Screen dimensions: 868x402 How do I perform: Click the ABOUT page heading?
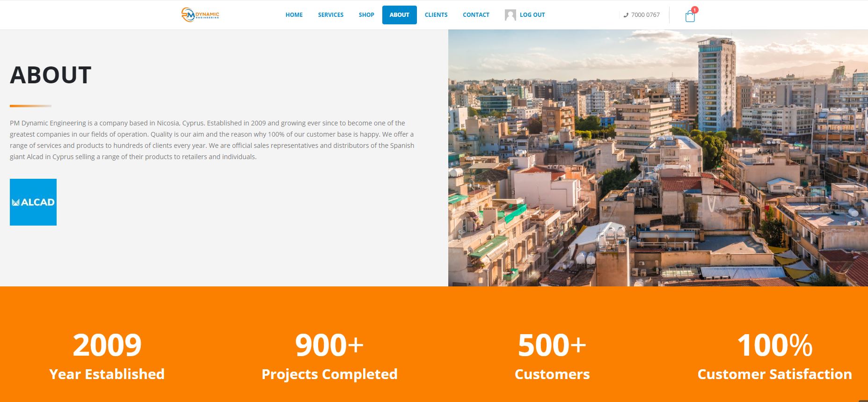[51, 75]
